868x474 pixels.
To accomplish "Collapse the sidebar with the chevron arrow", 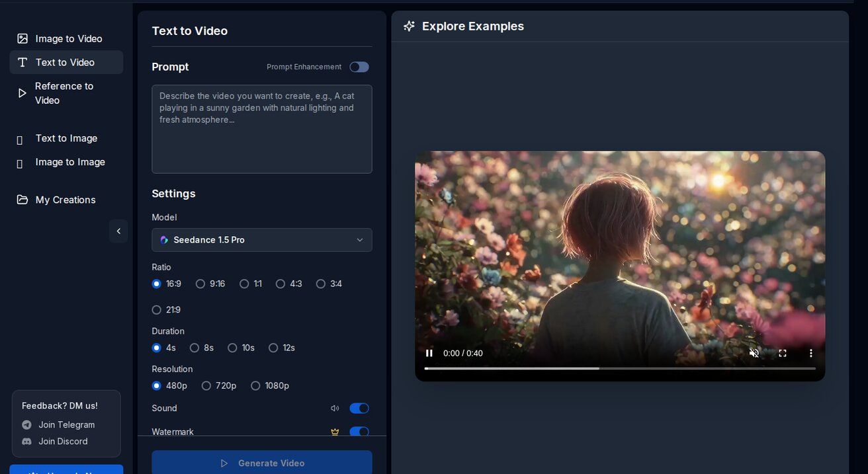I will pyautogui.click(x=118, y=231).
